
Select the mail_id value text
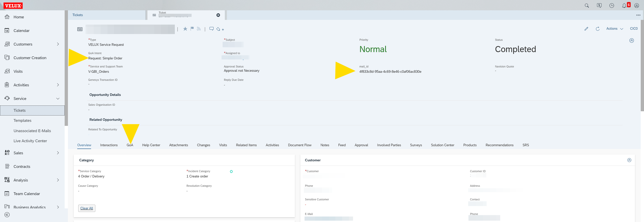tap(390, 72)
